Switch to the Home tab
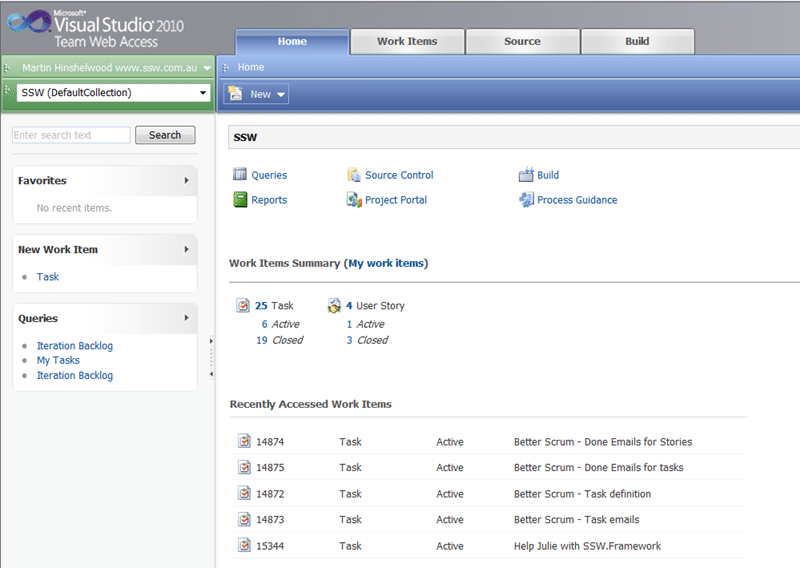Image resolution: width=800 pixels, height=568 pixels. tap(292, 41)
